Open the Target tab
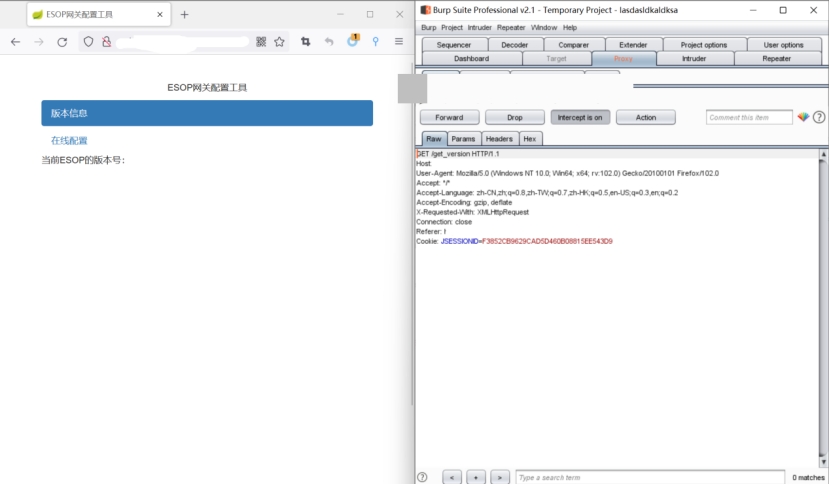This screenshot has width=830, height=485. click(556, 59)
